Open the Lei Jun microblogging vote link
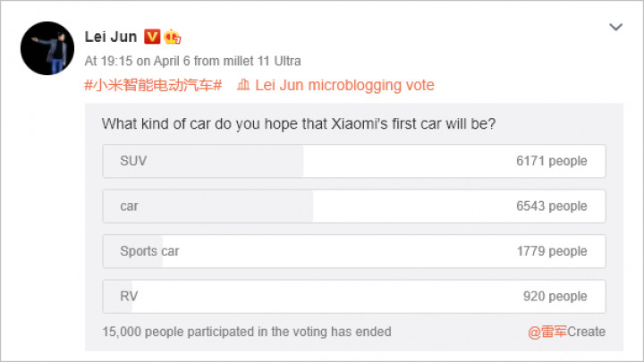644x362 pixels. coord(344,86)
